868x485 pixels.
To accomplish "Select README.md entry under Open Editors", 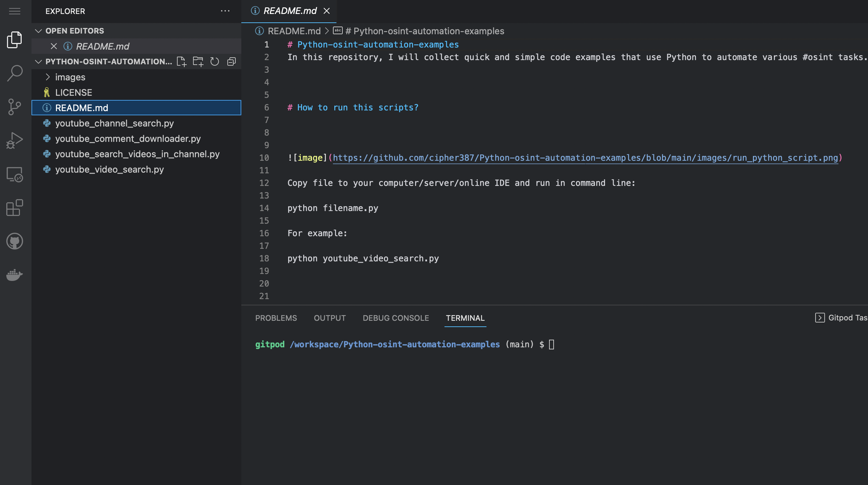I will pos(136,46).
